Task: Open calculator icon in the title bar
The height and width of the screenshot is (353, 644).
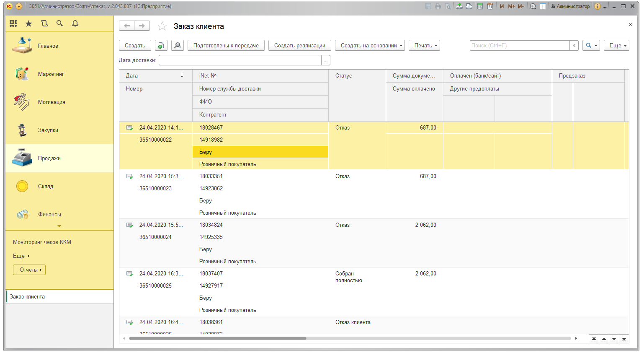Action: click(x=480, y=6)
